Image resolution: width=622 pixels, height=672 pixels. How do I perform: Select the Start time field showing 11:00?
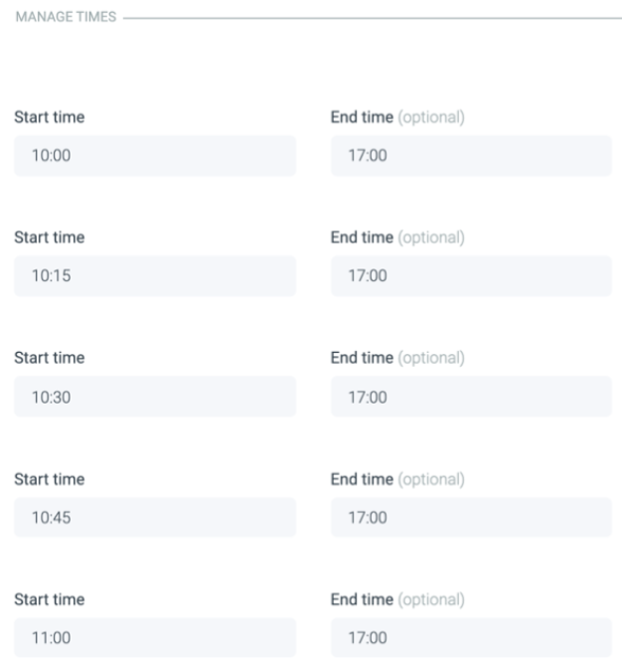tap(154, 638)
